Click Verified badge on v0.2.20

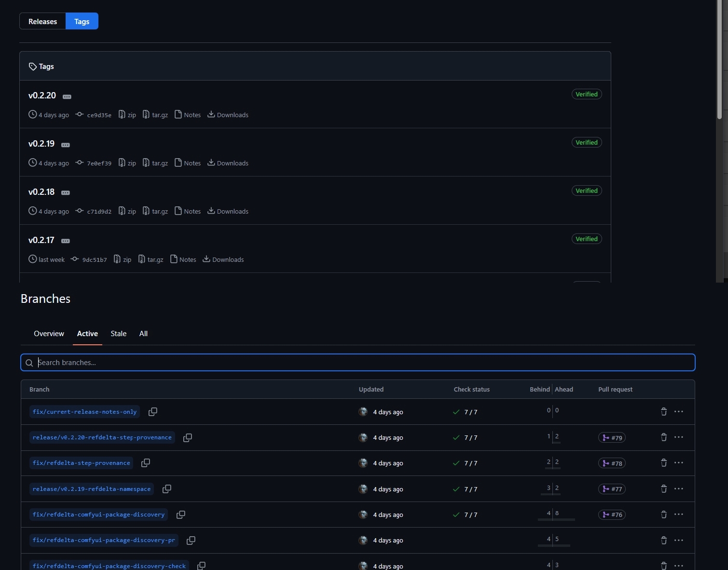click(587, 95)
